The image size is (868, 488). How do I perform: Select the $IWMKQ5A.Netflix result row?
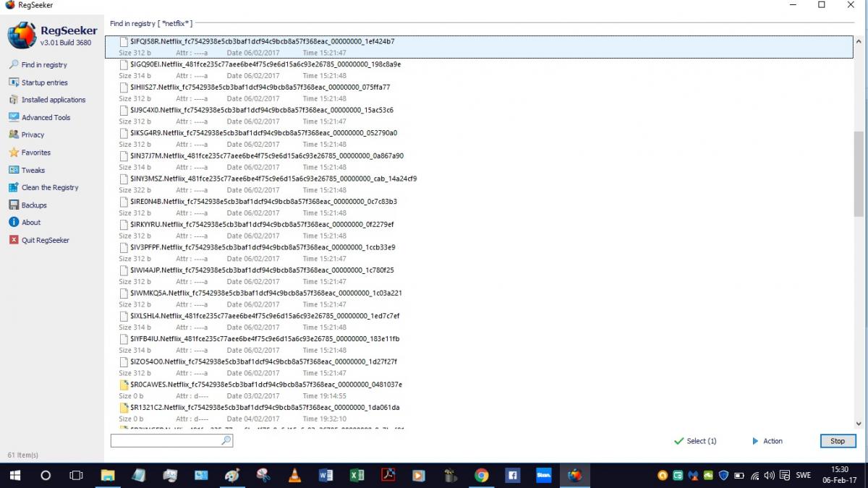pos(479,299)
